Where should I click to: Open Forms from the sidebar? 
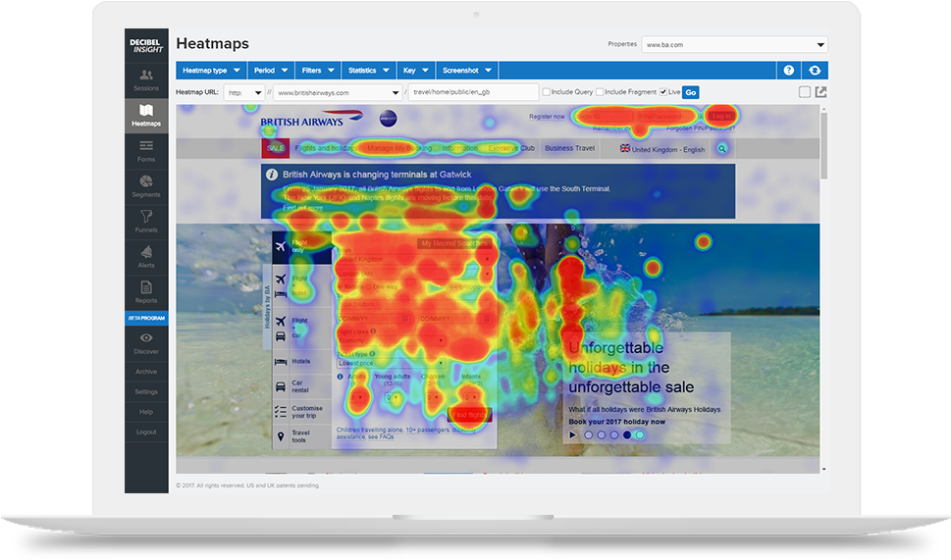(x=146, y=151)
